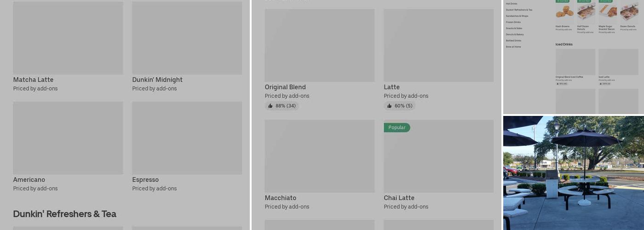Viewport: 644px width, 230px height.
Task: Open the Maple Sugar Snackin' Bacon picture
Action: pos(608,12)
